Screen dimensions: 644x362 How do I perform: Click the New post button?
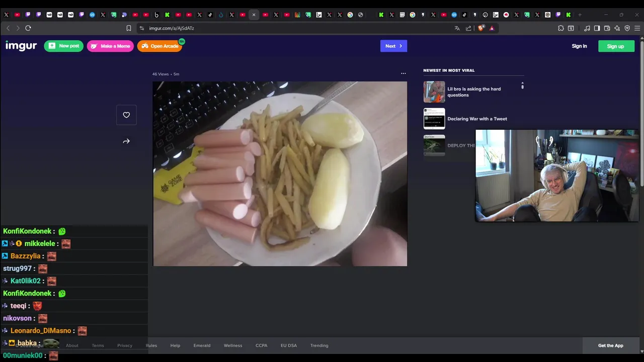click(63, 46)
